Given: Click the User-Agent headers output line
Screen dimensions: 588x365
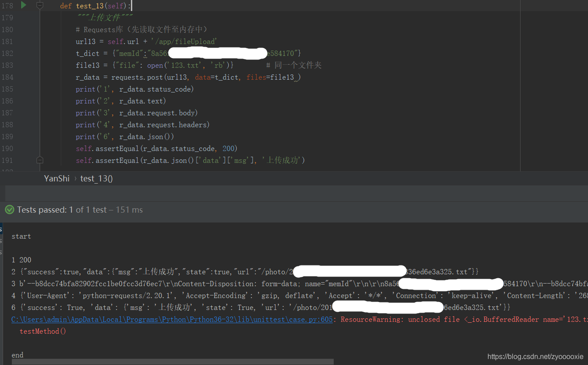Looking at the screenshot, I should 300,296.
